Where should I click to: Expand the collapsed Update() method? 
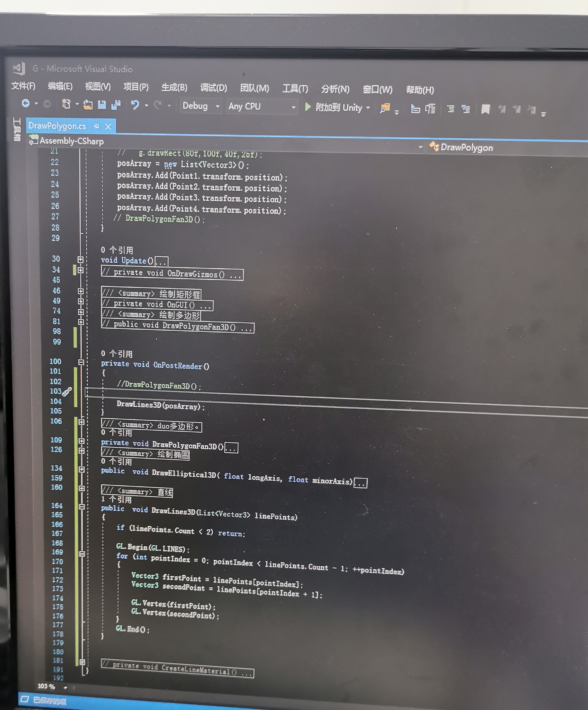coord(81,260)
